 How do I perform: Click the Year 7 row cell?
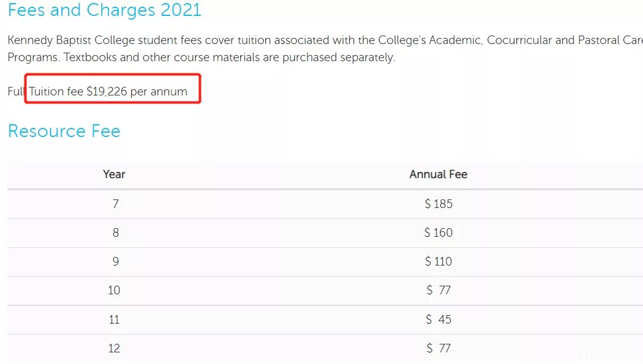(x=116, y=204)
